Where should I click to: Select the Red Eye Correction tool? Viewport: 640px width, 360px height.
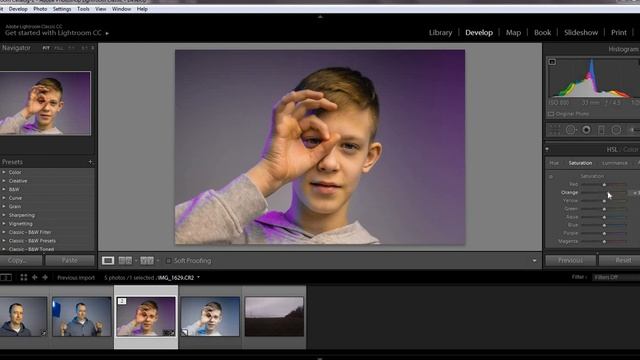tap(586, 130)
